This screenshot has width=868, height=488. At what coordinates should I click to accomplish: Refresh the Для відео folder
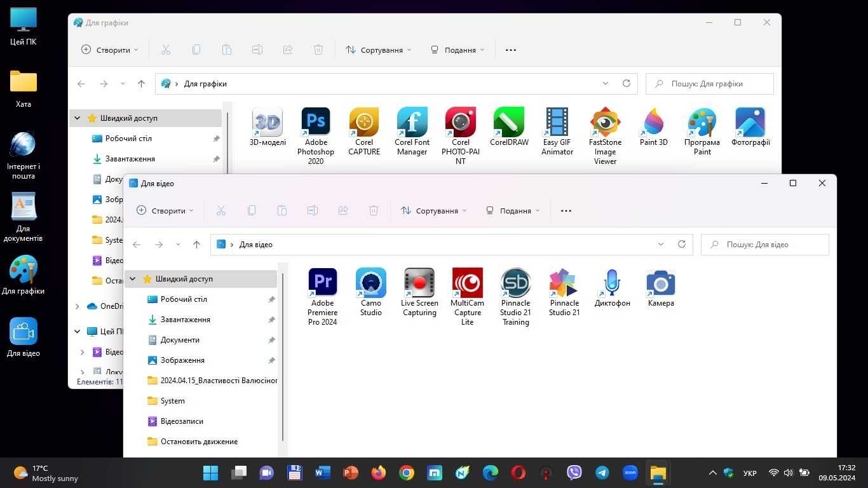682,244
